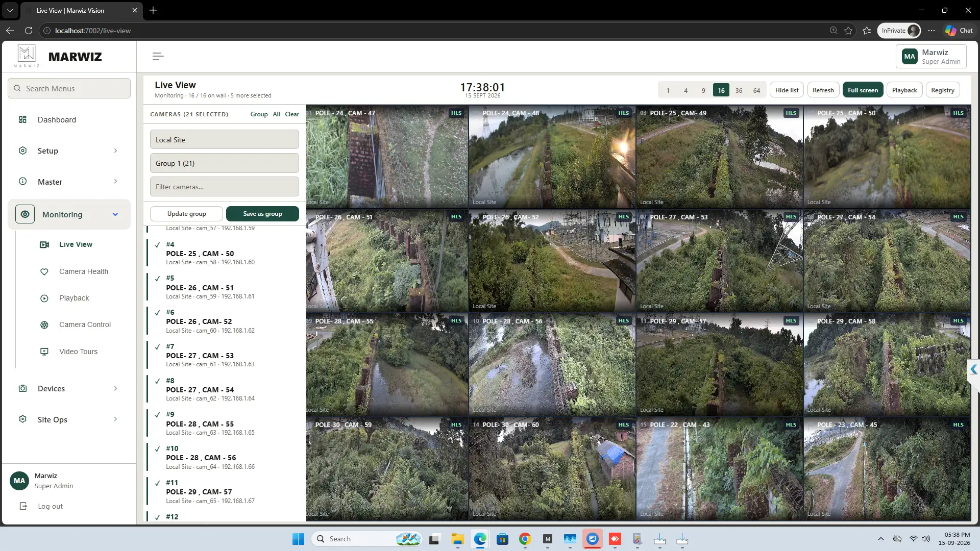The height and width of the screenshot is (551, 980).
Task: Select the POLE-26 CAM-52 video tile
Action: click(x=552, y=261)
